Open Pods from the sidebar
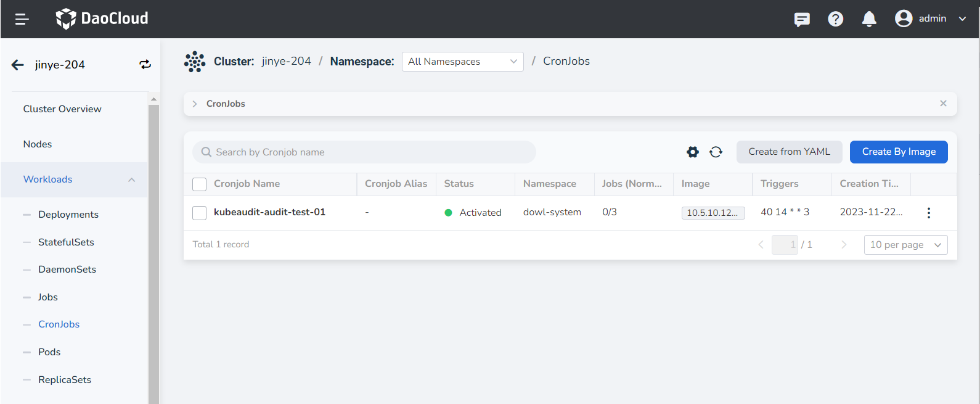 49,352
